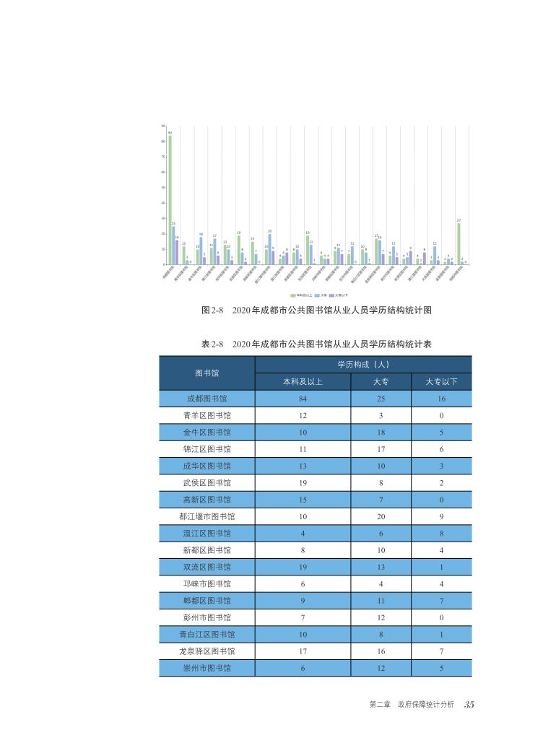The height and width of the screenshot is (756, 543).
Task: Click the 成华区图书馆 row label
Action: click(x=207, y=466)
